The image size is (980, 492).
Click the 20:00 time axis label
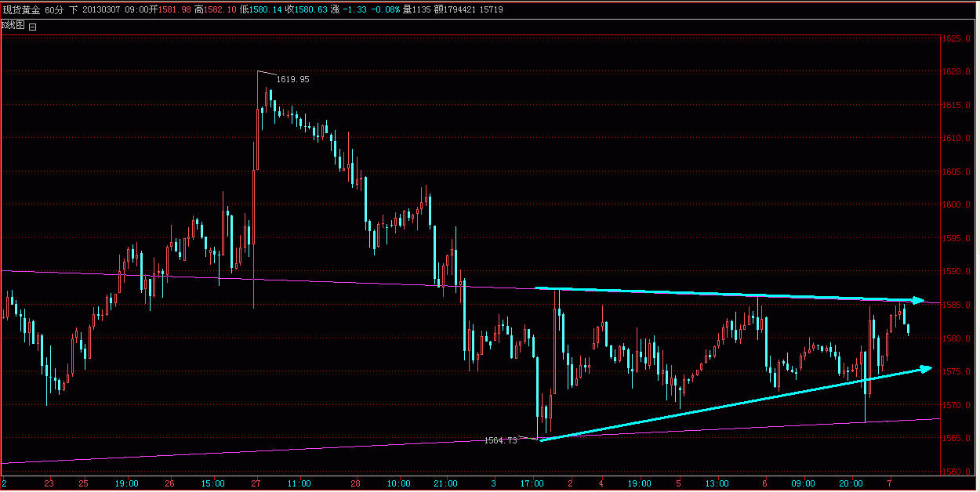[x=851, y=483]
